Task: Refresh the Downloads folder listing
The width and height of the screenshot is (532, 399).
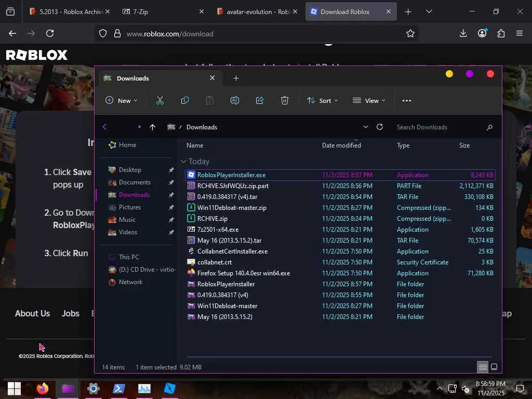Action: pos(380,127)
